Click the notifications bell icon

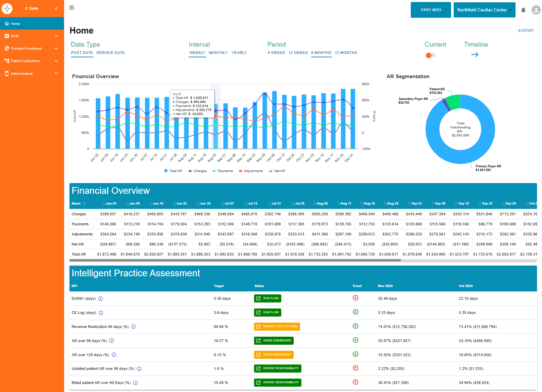pyautogui.click(x=523, y=10)
